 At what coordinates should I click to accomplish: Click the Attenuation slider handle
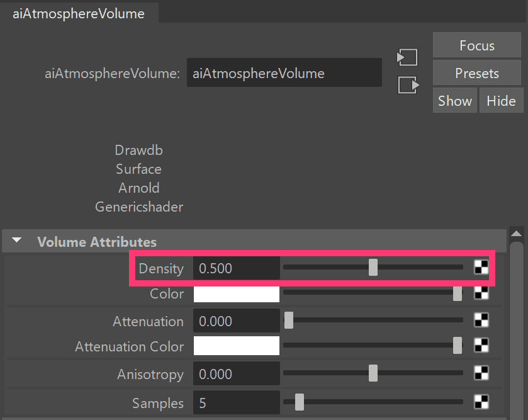click(289, 320)
